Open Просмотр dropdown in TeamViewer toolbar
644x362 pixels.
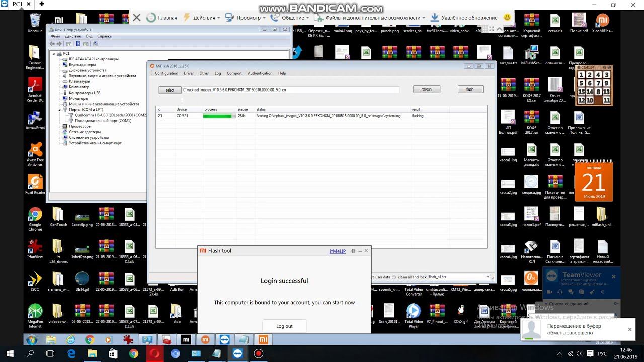(x=246, y=18)
